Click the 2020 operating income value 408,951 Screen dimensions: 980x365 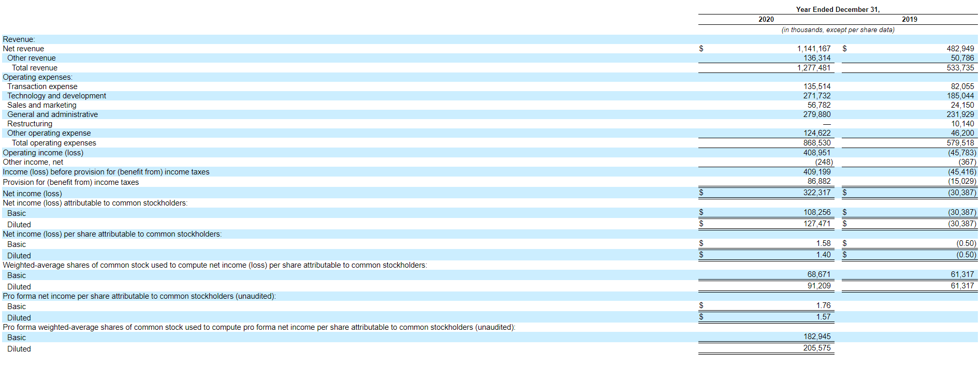(x=816, y=153)
